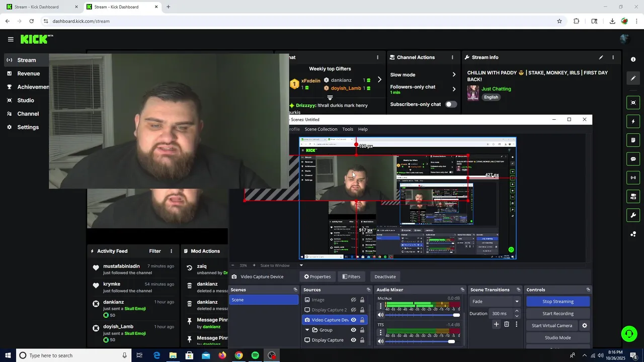Click Stop Streaming in OBS

558,302
